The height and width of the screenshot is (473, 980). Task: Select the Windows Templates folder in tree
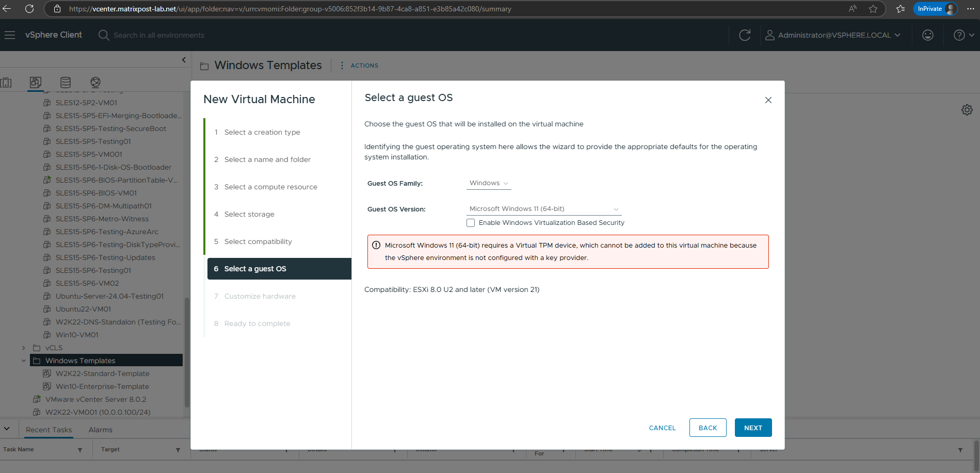pos(106,361)
